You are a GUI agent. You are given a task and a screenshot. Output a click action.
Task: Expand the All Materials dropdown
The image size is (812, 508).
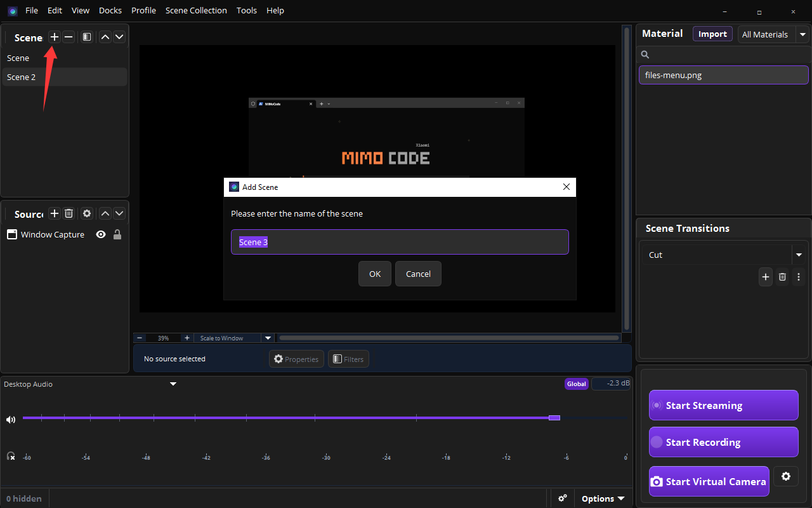[x=803, y=34]
